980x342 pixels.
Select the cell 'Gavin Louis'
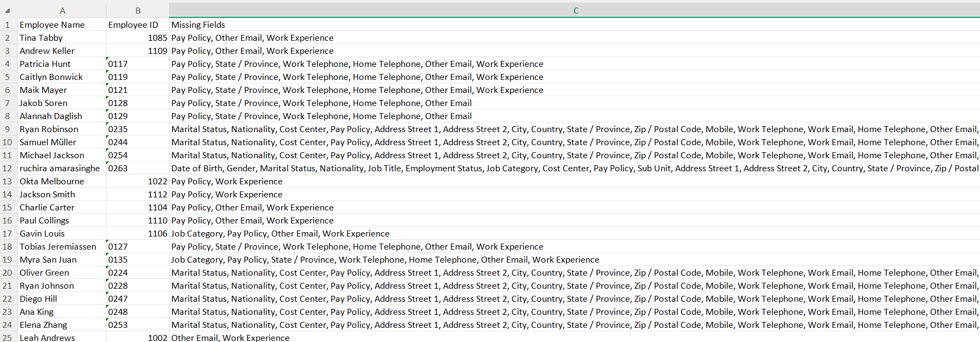pyautogui.click(x=62, y=233)
